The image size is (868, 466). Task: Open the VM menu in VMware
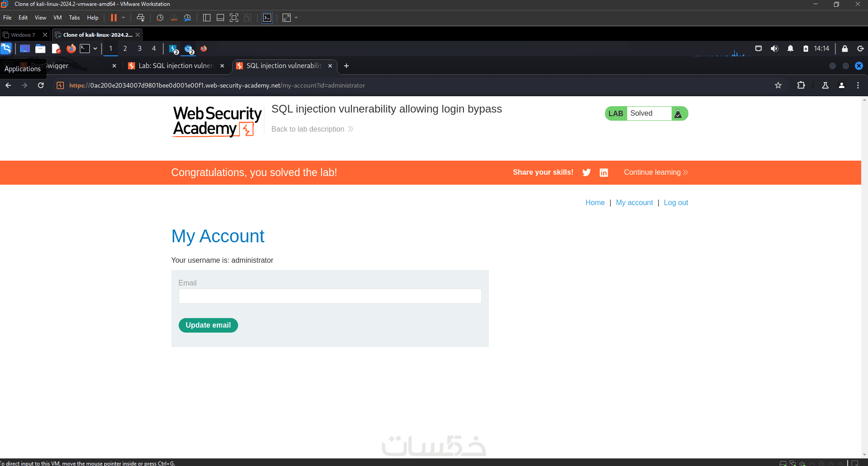58,18
